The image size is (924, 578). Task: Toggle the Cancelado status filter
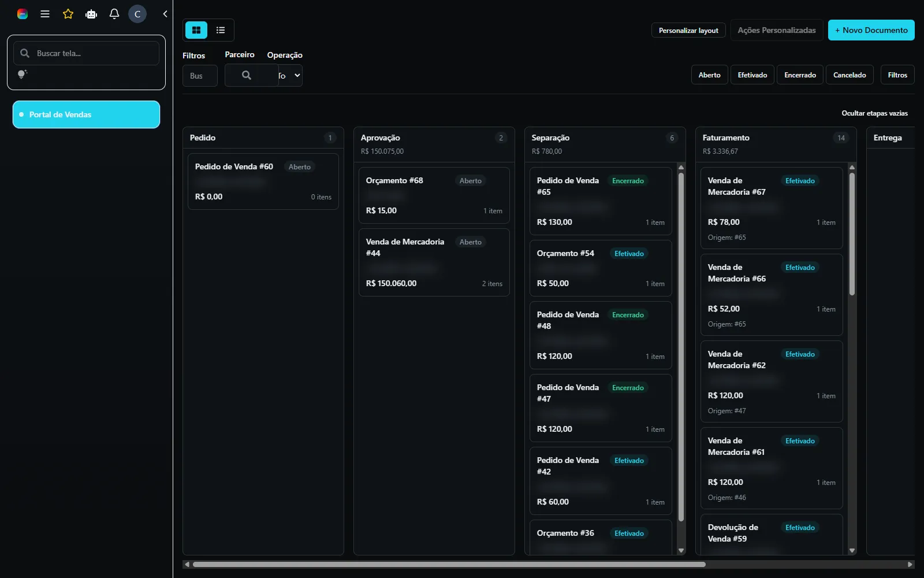(850, 75)
